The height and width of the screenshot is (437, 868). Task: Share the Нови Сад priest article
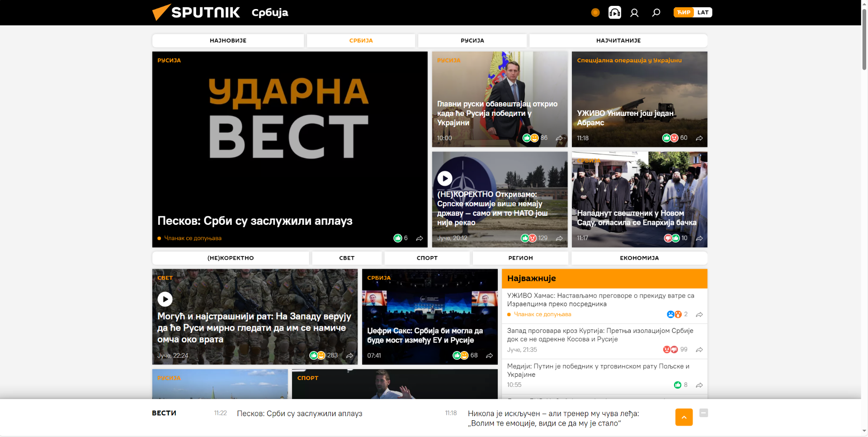[x=699, y=238]
